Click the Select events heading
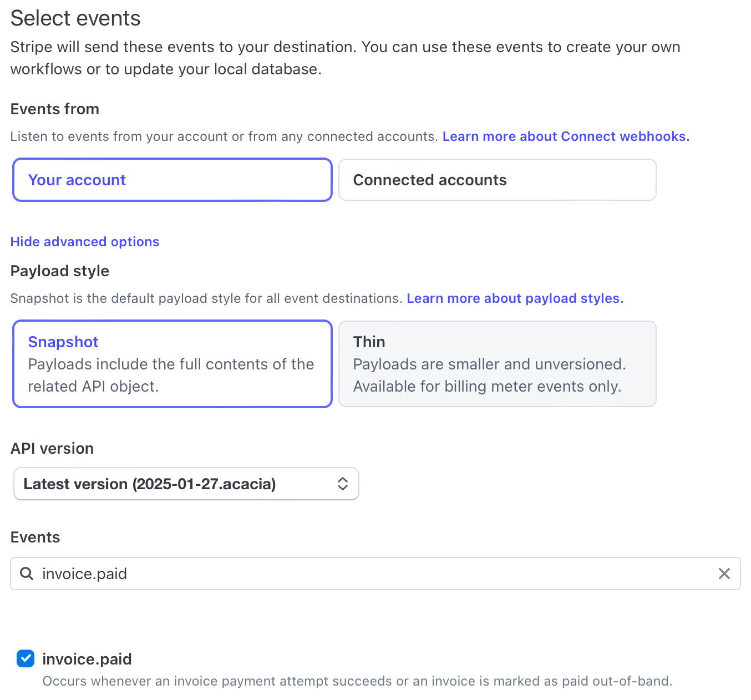The image size is (751, 700). pyautogui.click(x=75, y=18)
